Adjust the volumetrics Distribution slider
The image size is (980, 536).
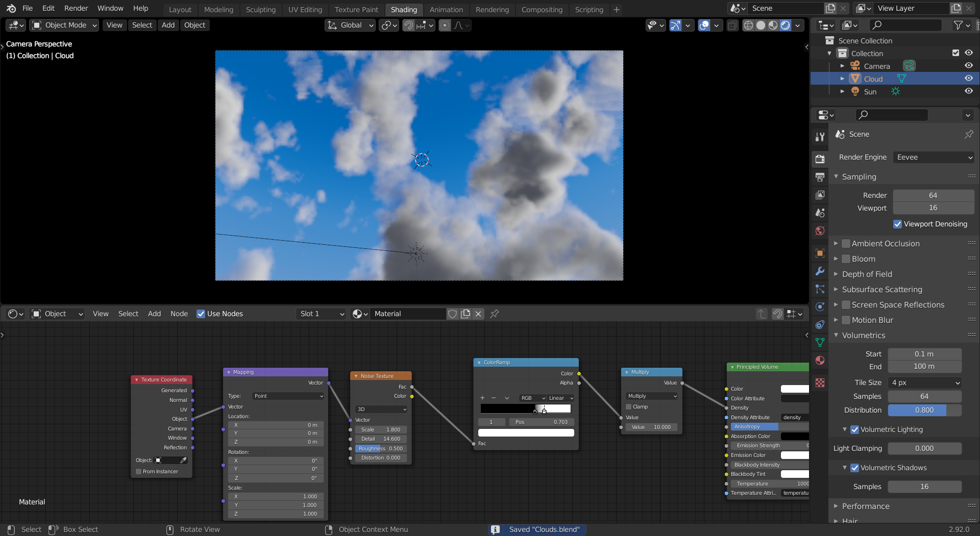point(924,411)
